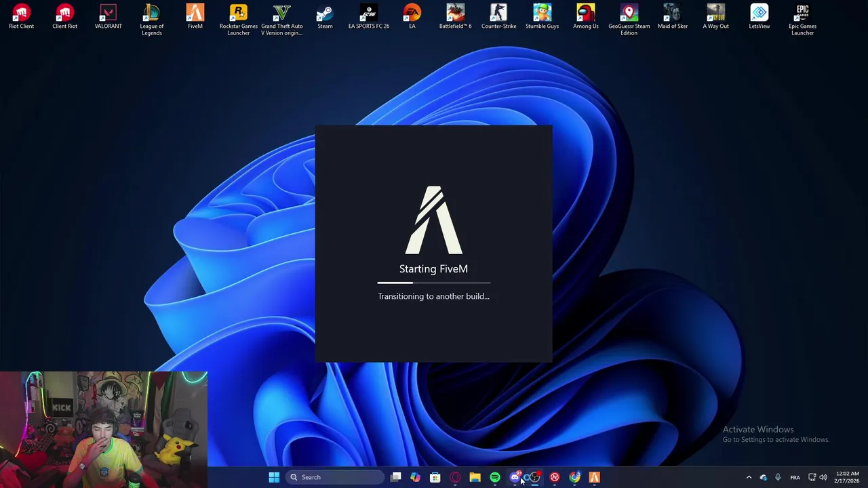The height and width of the screenshot is (488, 868).
Task: Click the FiveM desktop shortcut
Action: click(x=195, y=17)
